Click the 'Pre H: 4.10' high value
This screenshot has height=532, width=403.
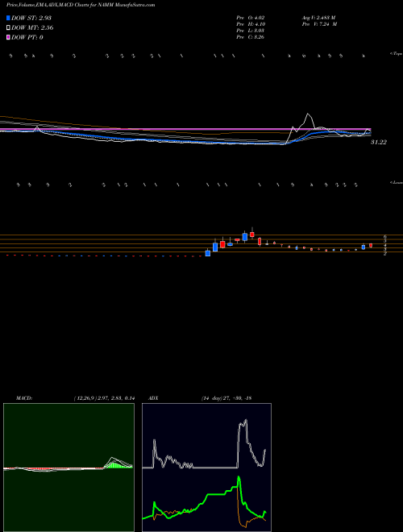coord(251,24)
